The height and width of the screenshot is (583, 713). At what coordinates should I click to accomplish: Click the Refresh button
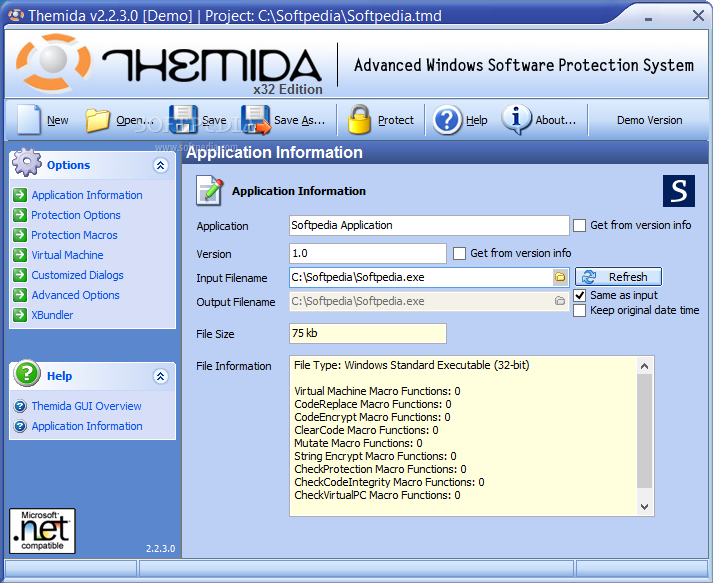618,276
